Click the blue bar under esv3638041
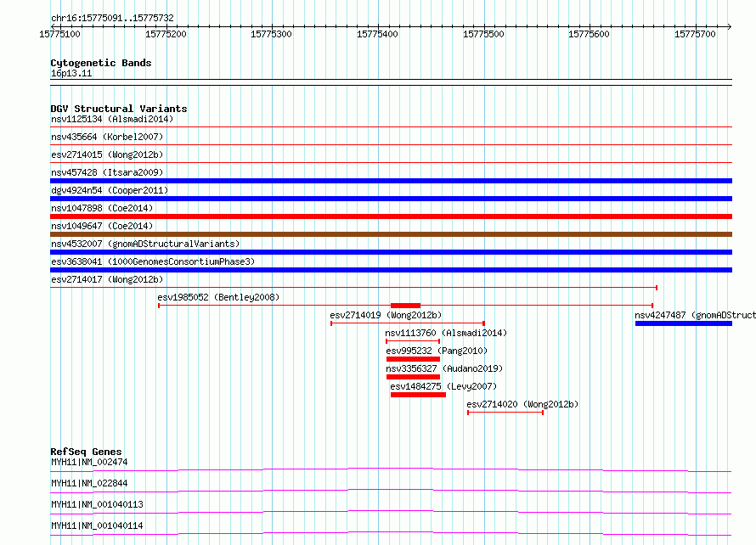 point(391,270)
